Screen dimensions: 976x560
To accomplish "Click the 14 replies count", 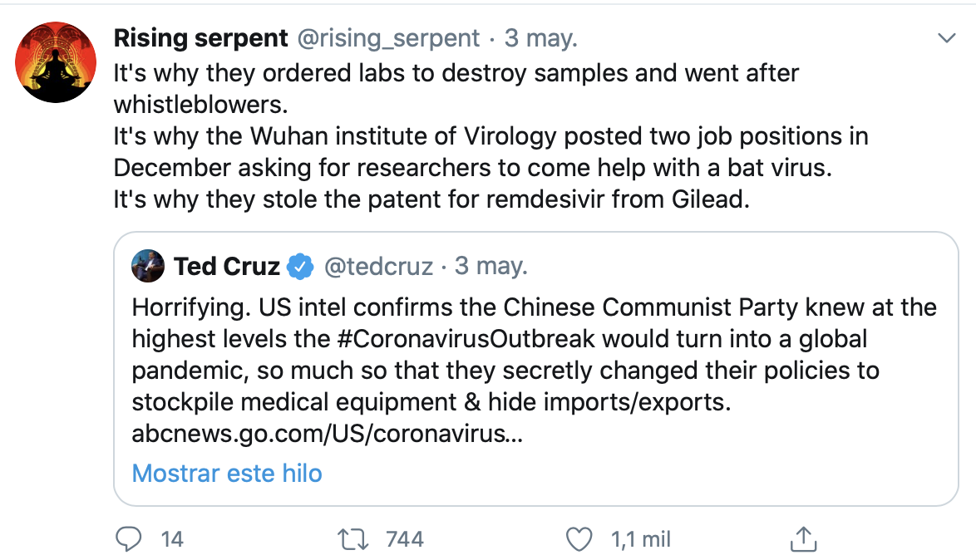I will 172,539.
